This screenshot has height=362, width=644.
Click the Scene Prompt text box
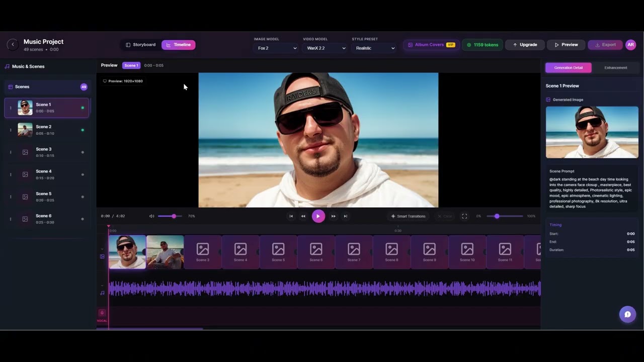[592, 189]
